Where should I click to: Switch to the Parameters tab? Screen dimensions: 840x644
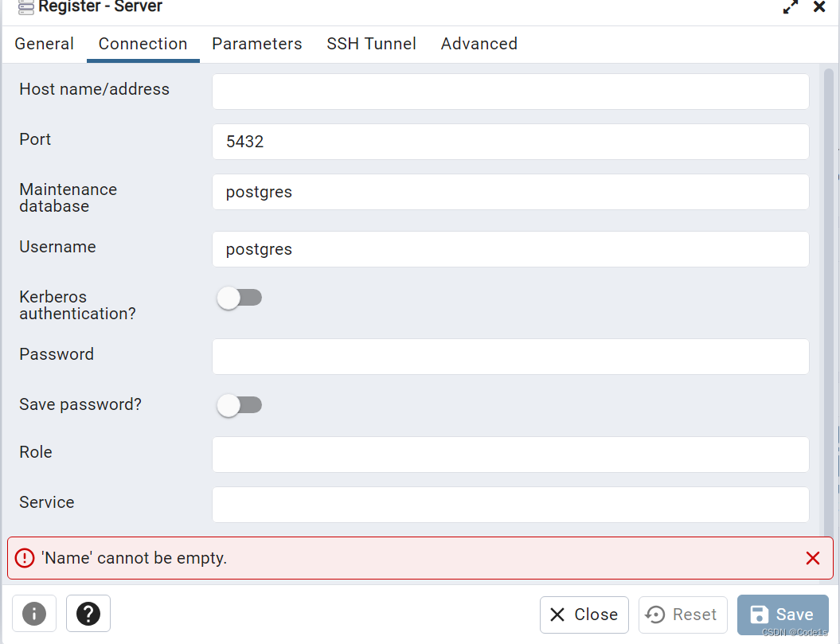pos(257,44)
